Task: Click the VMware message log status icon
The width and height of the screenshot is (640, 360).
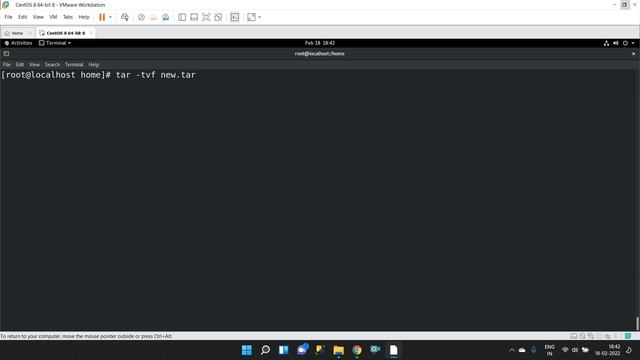Action: (628, 336)
